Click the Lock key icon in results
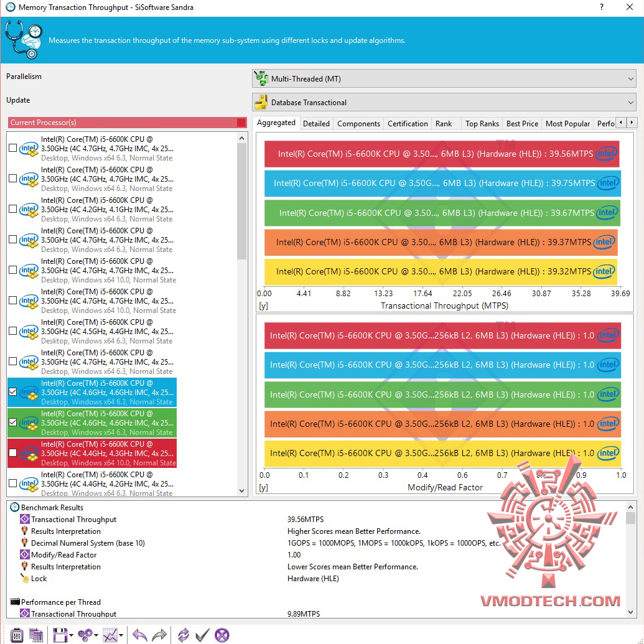This screenshot has height=644, width=644. pos(25,578)
